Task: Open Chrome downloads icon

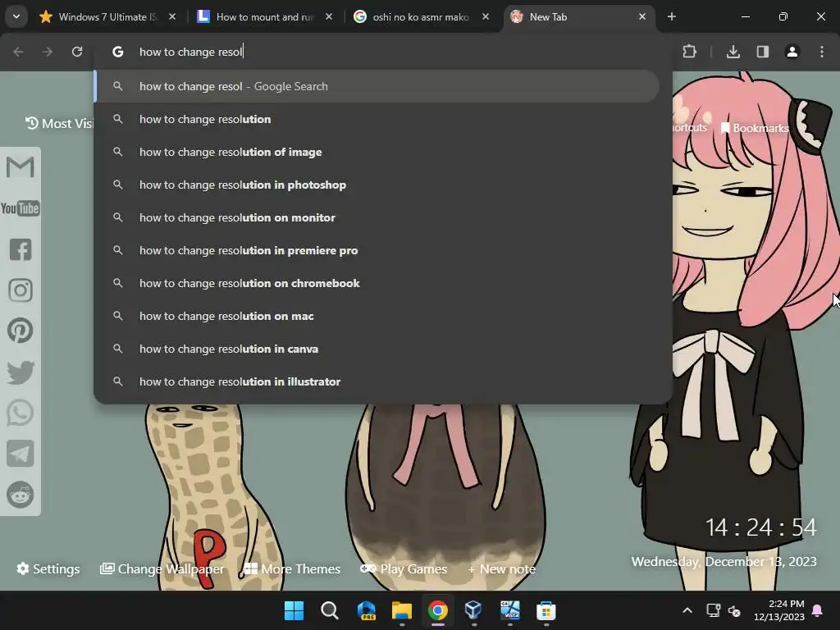Action: (733, 52)
